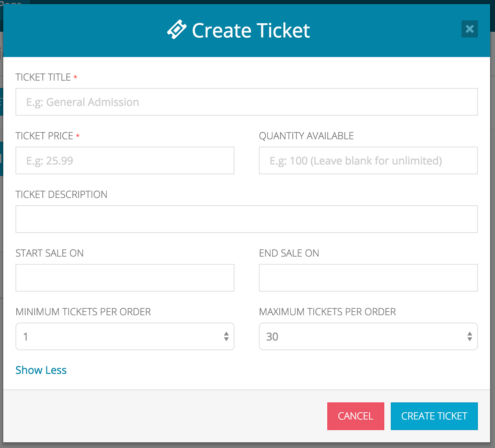Screen dimensions: 495x448
Task: Open the Start Sale On date picker
Action: 125,278
